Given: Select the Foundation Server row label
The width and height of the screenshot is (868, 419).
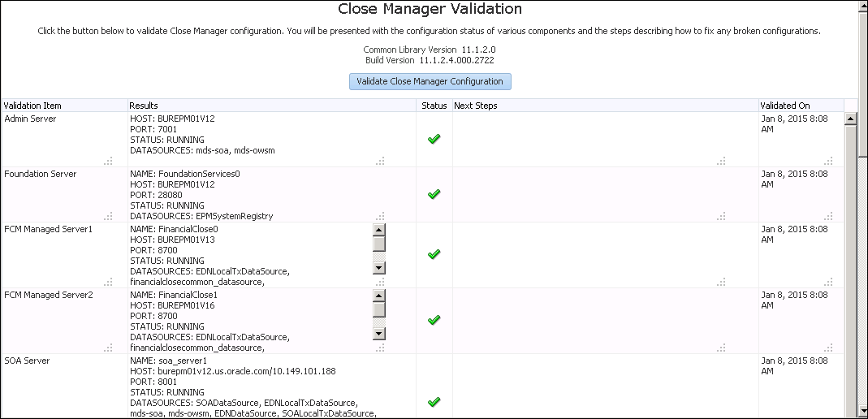Looking at the screenshot, I should 40,174.
